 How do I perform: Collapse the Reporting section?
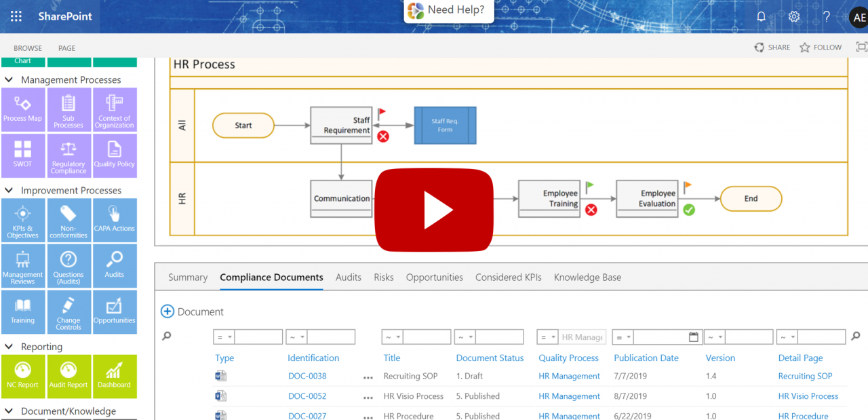point(8,347)
